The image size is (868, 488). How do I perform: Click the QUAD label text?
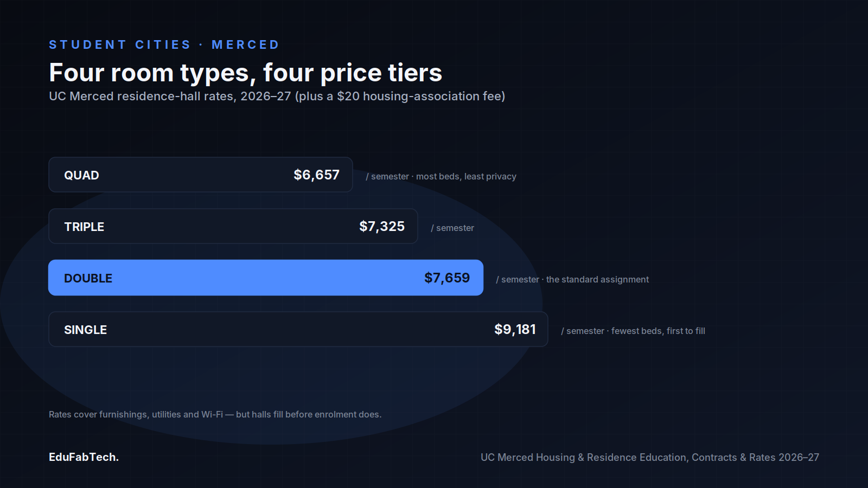81,175
